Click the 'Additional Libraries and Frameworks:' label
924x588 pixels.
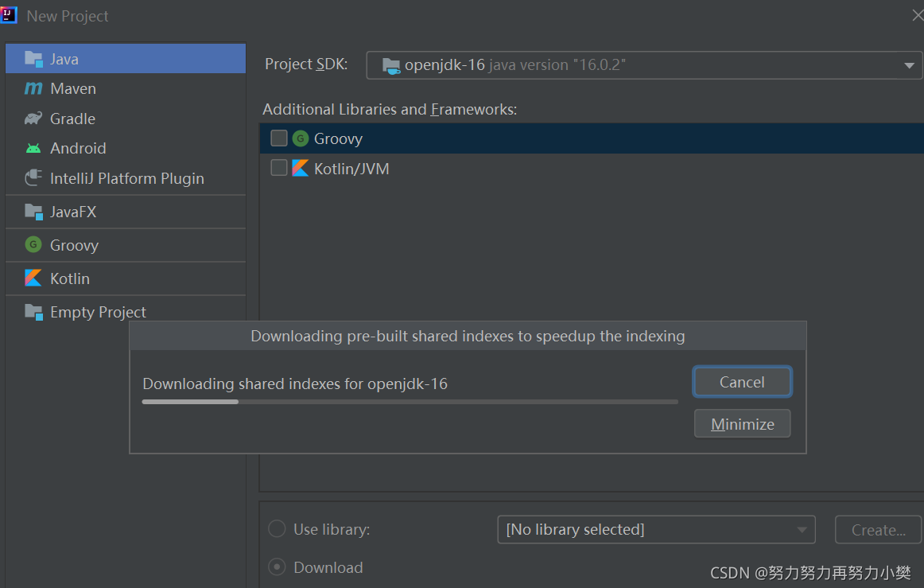390,110
